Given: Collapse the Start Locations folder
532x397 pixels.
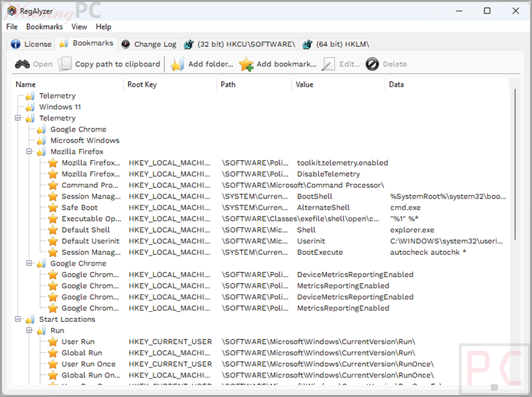Looking at the screenshot, I should (x=17, y=319).
